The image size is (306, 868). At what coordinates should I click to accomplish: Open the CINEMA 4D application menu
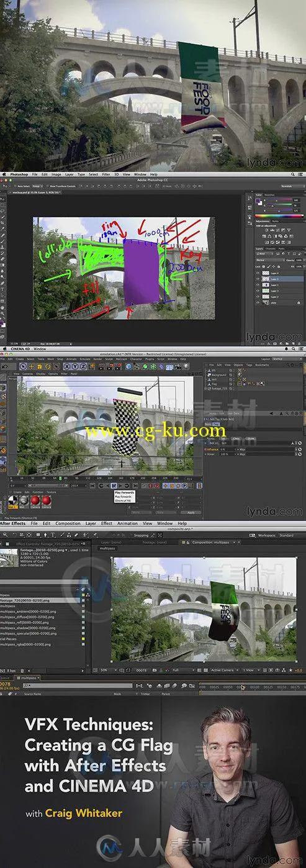[x=20, y=349]
